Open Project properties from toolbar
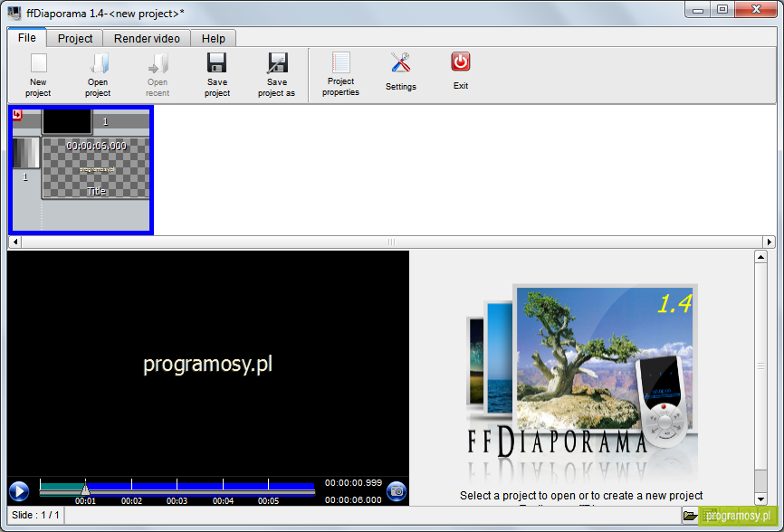784x532 pixels. pos(340,74)
